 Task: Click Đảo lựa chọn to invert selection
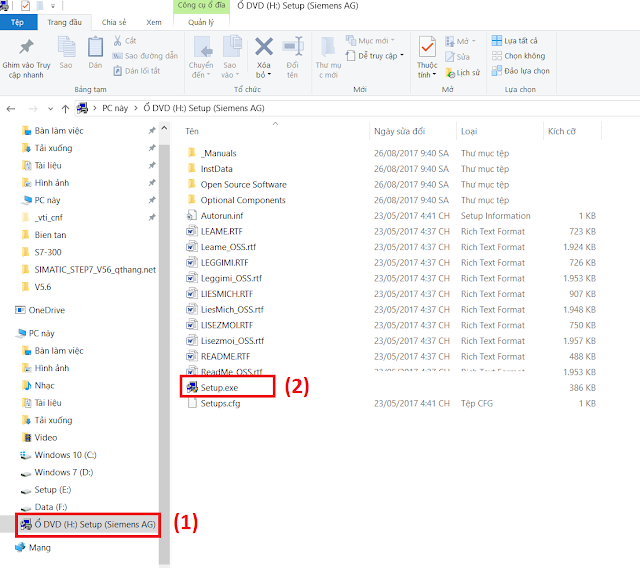tap(520, 71)
